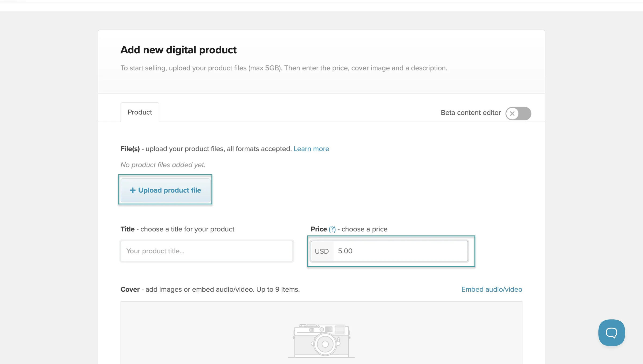Click the camera placeholder in Cover area
Screen dimensions: 643x364
pyautogui.click(x=321, y=341)
